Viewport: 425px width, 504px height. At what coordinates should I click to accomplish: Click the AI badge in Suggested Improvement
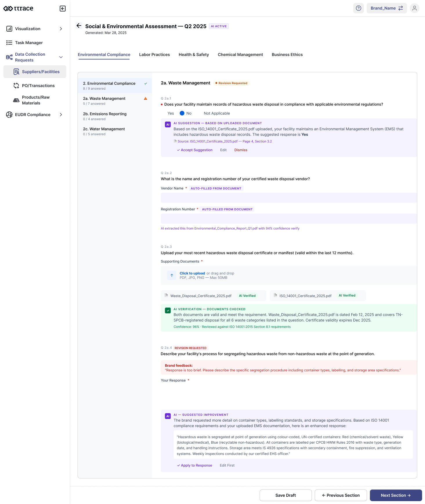point(168,416)
